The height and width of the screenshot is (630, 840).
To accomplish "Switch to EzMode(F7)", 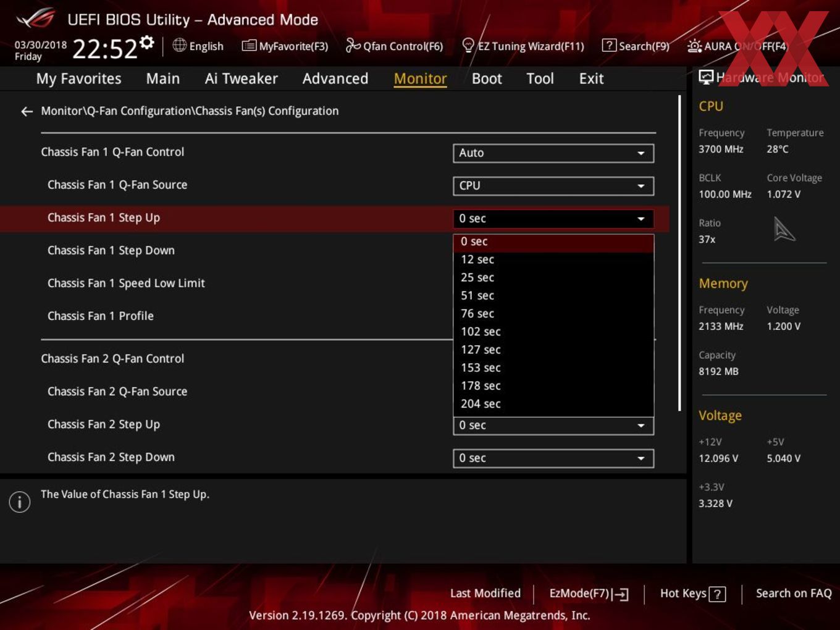I will tap(589, 594).
